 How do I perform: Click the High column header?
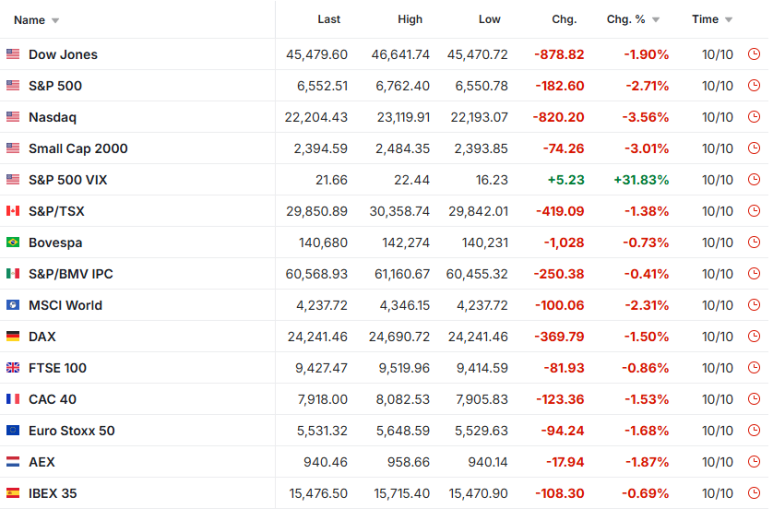point(410,19)
